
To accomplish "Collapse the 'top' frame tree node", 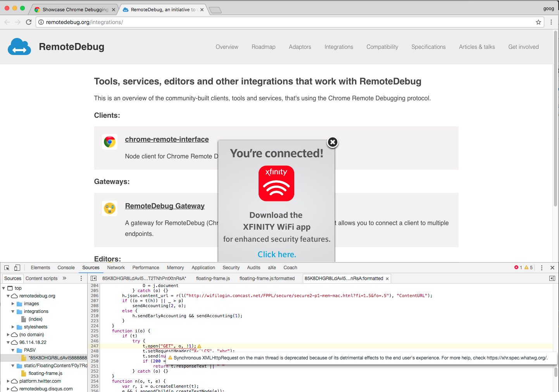I will coord(3,288).
